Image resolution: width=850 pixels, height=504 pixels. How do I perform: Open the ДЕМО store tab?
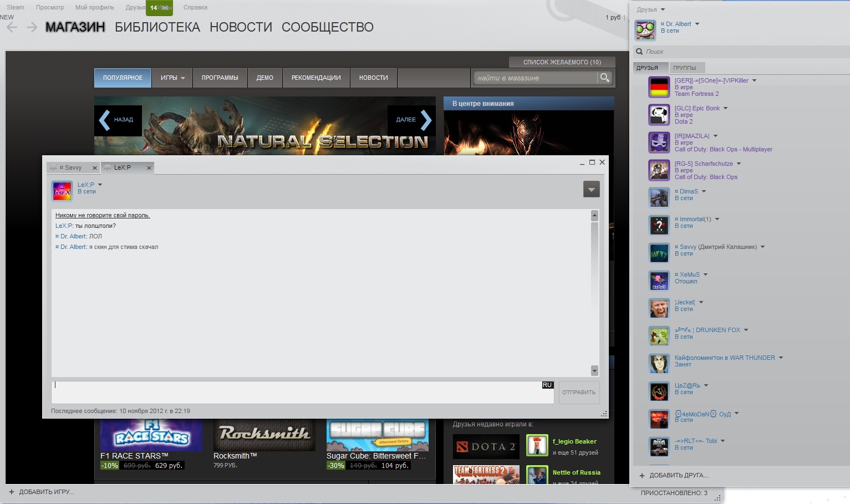tap(265, 78)
